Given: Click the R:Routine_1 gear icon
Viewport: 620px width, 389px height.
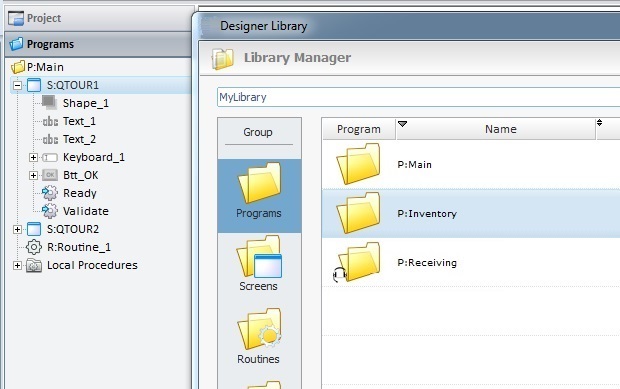Looking at the screenshot, I should [34, 247].
